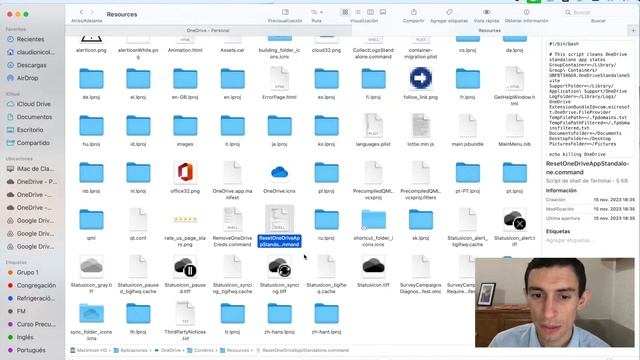
Task: Open the pt-PT.lproj folder
Action: click(467, 173)
